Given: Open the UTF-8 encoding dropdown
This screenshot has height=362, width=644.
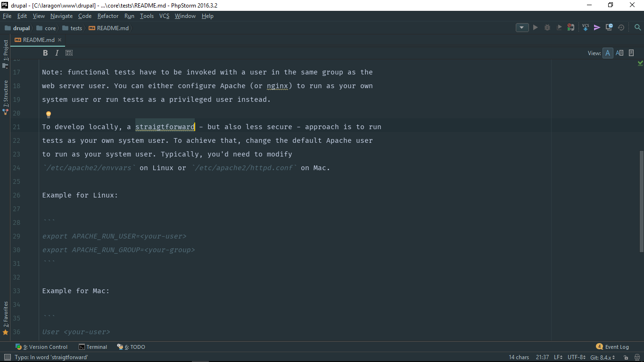Looking at the screenshot, I should coord(577,357).
